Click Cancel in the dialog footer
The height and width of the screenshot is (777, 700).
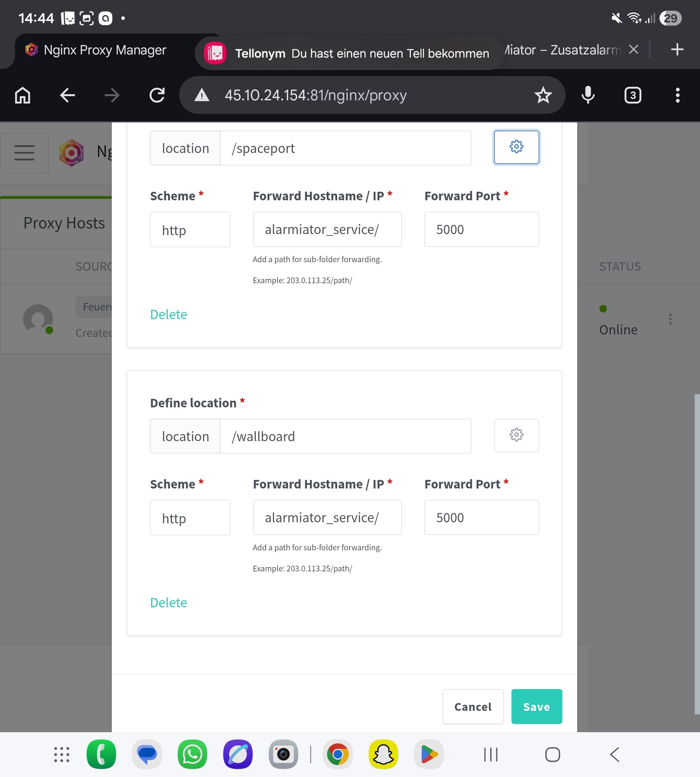pyautogui.click(x=473, y=707)
